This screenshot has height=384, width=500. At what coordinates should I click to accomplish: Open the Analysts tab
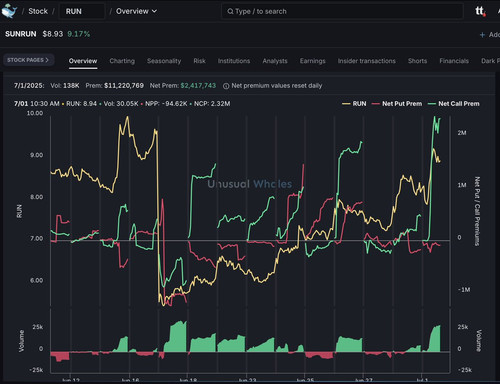[275, 61]
